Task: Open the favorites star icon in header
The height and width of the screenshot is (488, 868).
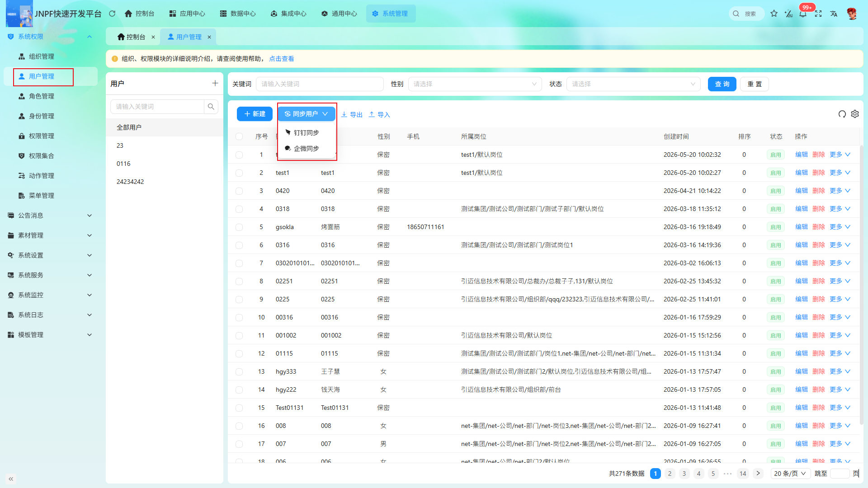Action: [x=774, y=14]
